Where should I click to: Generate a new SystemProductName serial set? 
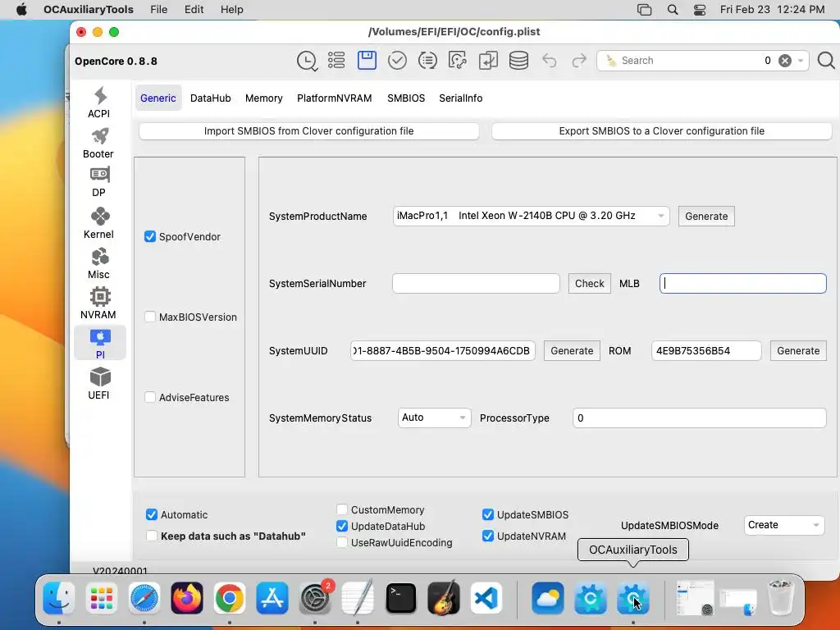click(706, 217)
